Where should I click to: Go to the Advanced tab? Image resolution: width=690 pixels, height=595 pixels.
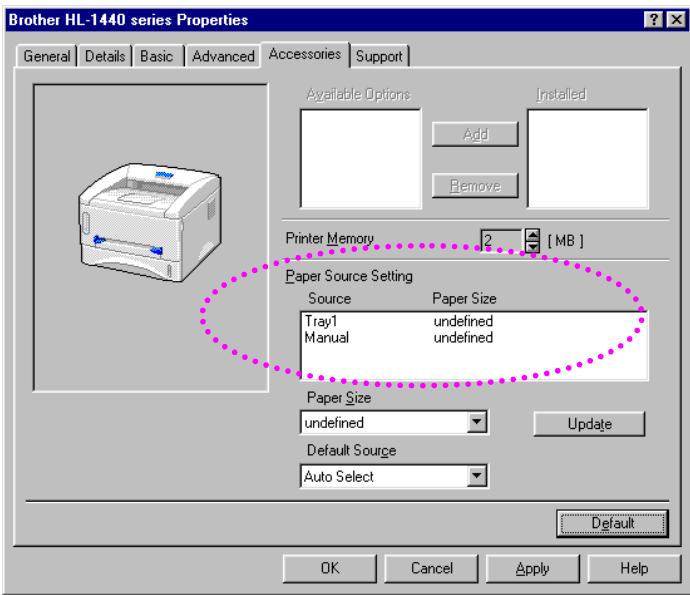[223, 56]
